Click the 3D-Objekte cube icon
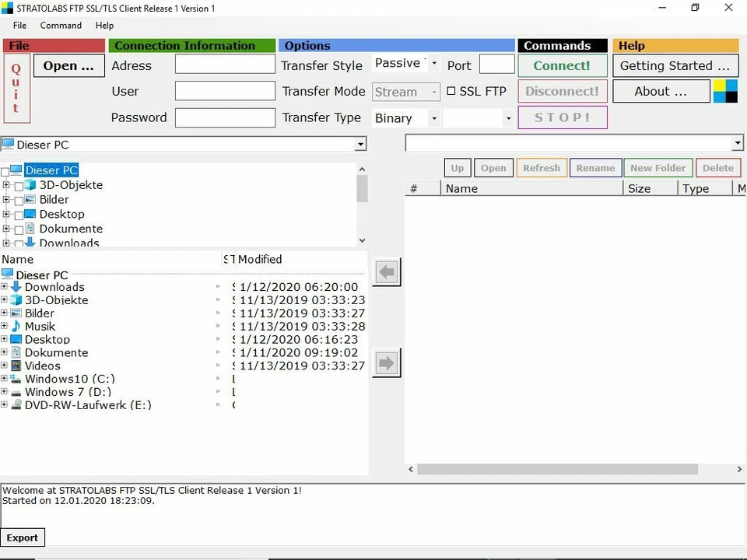The width and height of the screenshot is (747, 560). (17, 300)
